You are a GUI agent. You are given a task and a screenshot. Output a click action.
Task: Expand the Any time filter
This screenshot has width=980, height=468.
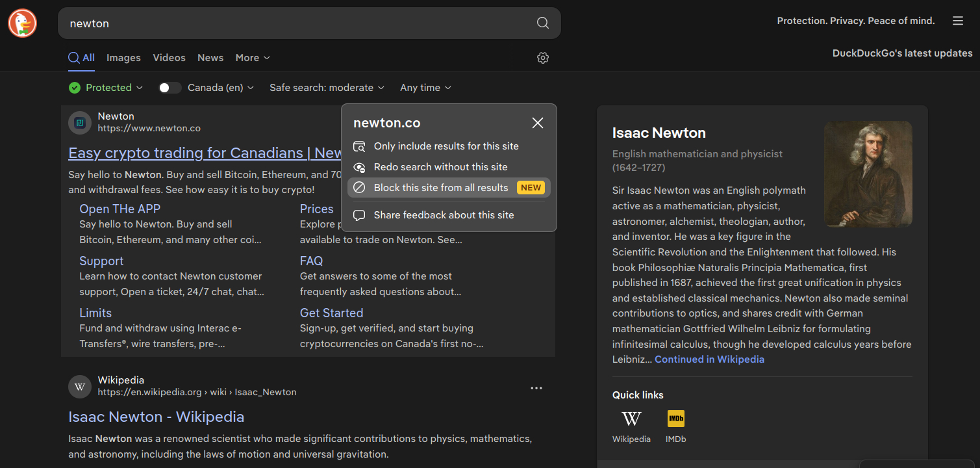pyautogui.click(x=425, y=88)
